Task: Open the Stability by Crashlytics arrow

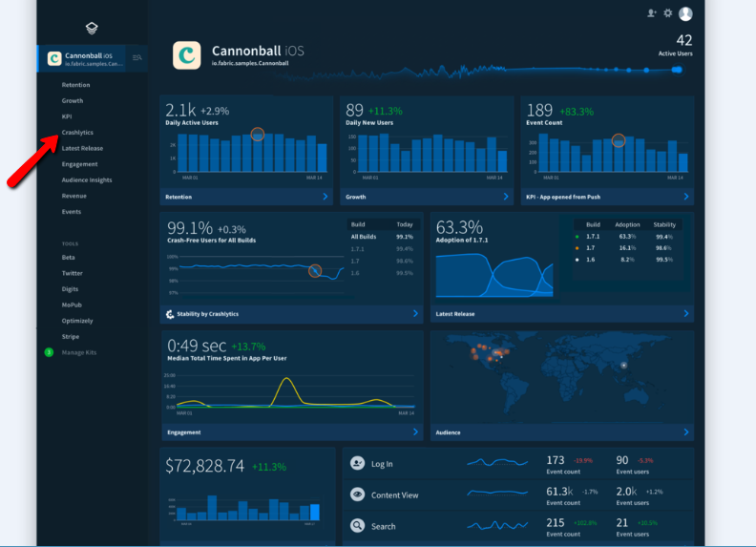Action: click(x=415, y=313)
